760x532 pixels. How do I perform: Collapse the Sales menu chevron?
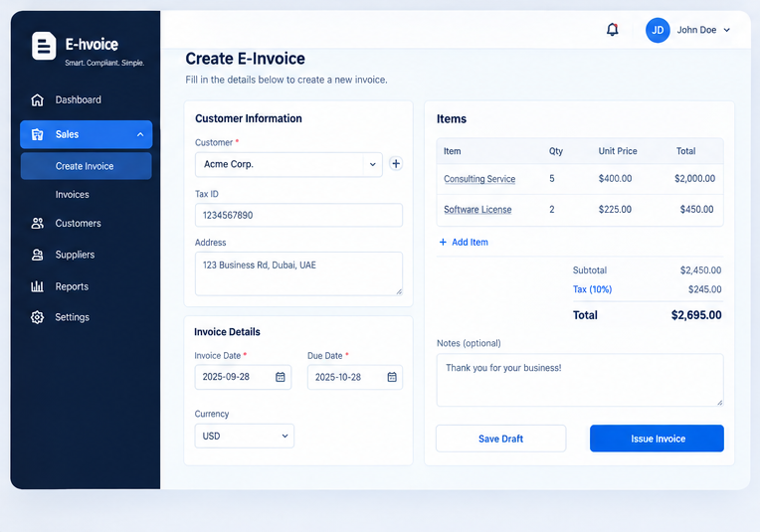(140, 134)
